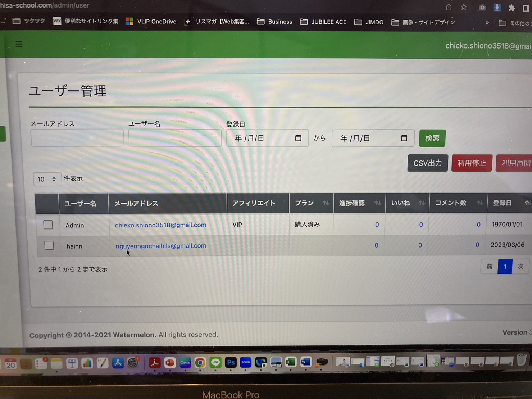The height and width of the screenshot is (399, 532).
Task: Go to next page with 次
Action: [x=520, y=267]
